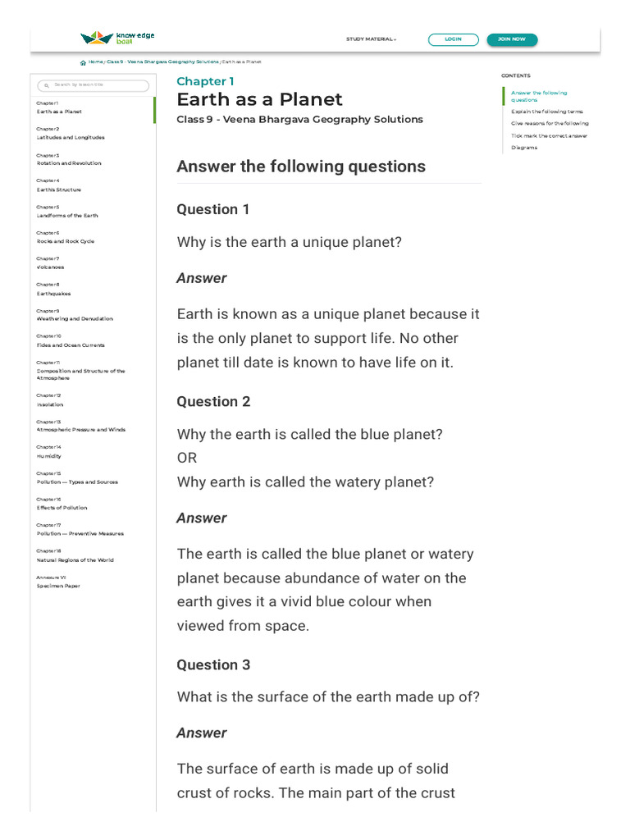
Task: Jump to the Diagrams section
Action: [523, 148]
